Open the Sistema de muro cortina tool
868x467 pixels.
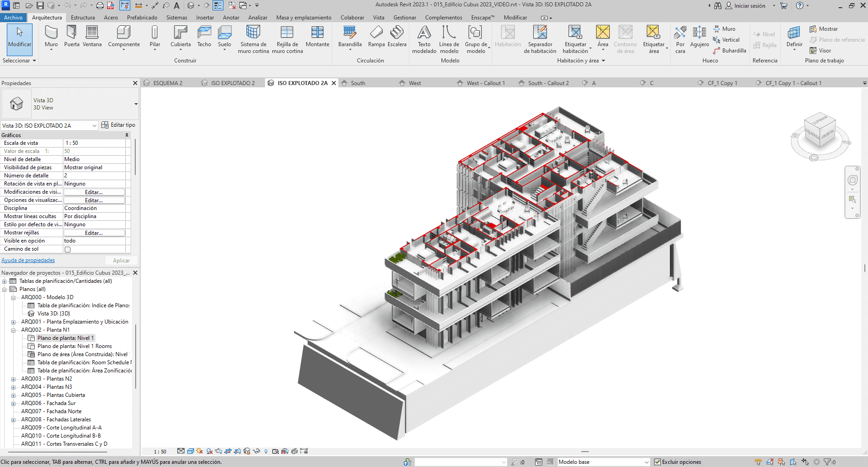pyautogui.click(x=253, y=39)
